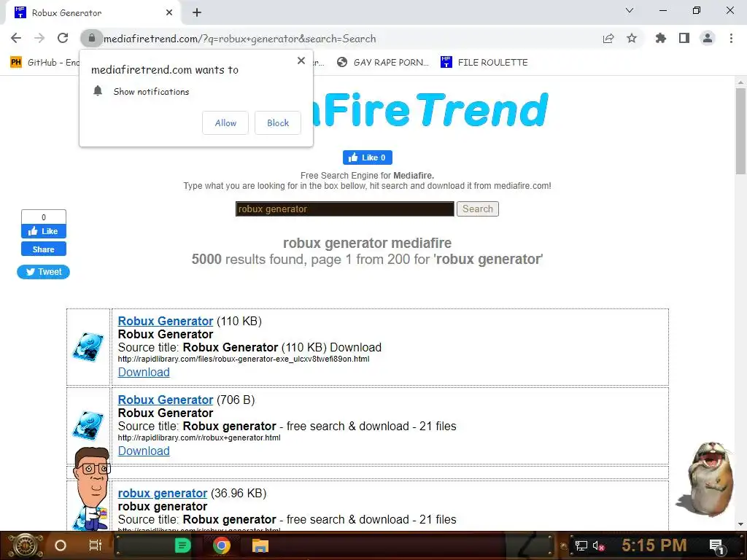Open the green notes app on taskbar
Image resolution: width=747 pixels, height=560 pixels.
tap(182, 545)
